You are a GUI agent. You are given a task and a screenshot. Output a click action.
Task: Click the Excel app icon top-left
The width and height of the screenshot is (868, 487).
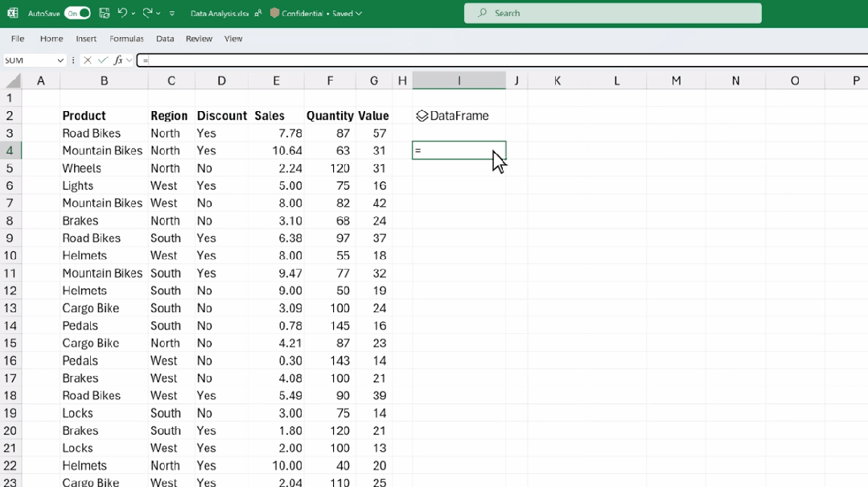pos(13,13)
